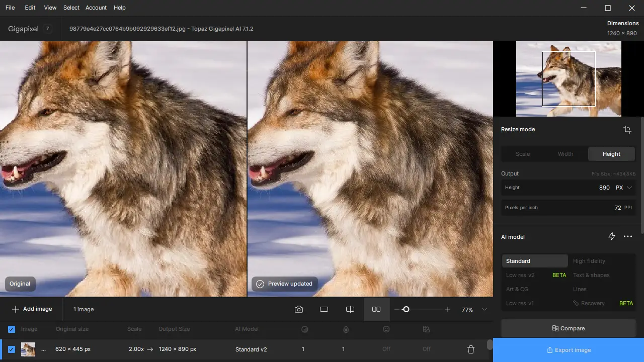Screen dimensions: 644x362
Task: Delete the image using trash icon
Action: 471,349
